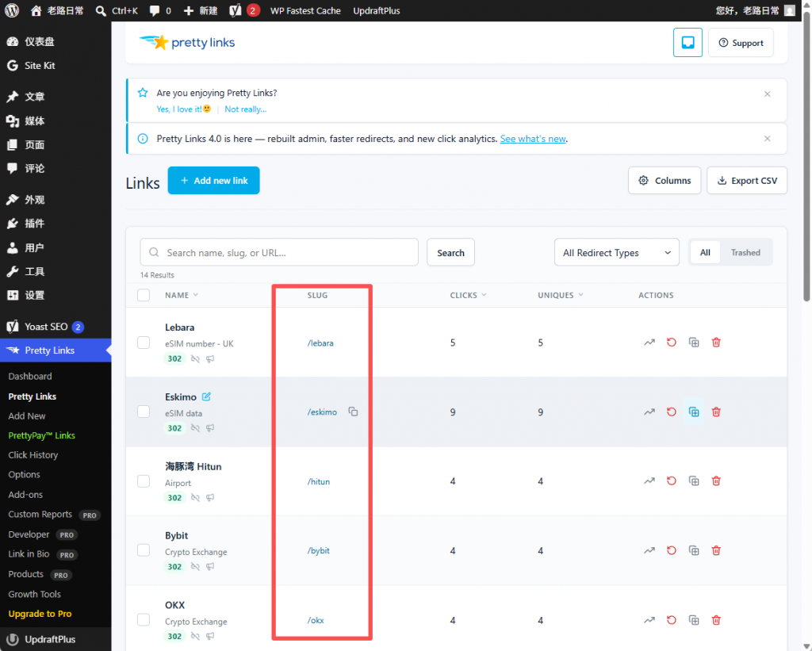
Task: Switch to the Trashed links tab
Action: pos(745,252)
